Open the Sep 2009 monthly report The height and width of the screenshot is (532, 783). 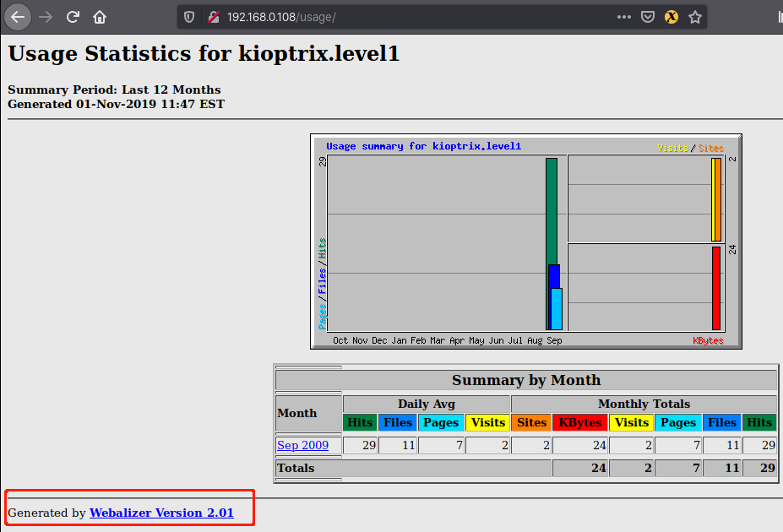click(x=302, y=444)
